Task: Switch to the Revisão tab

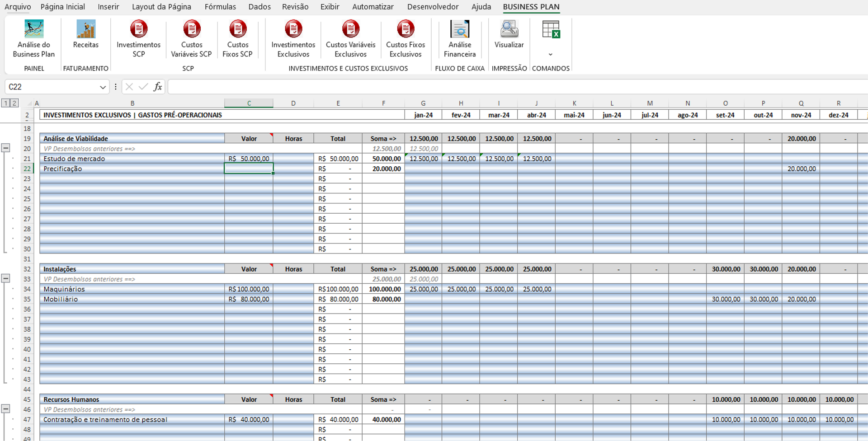Action: point(295,7)
